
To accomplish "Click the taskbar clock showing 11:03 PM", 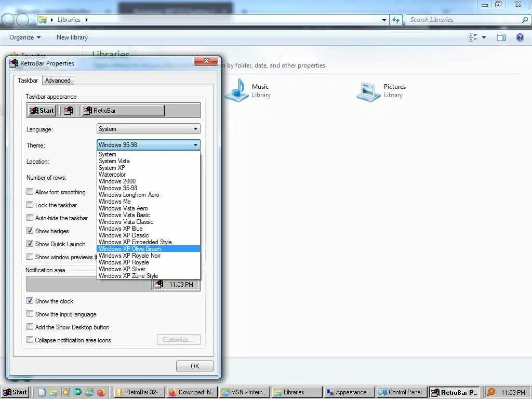I will [x=513, y=392].
